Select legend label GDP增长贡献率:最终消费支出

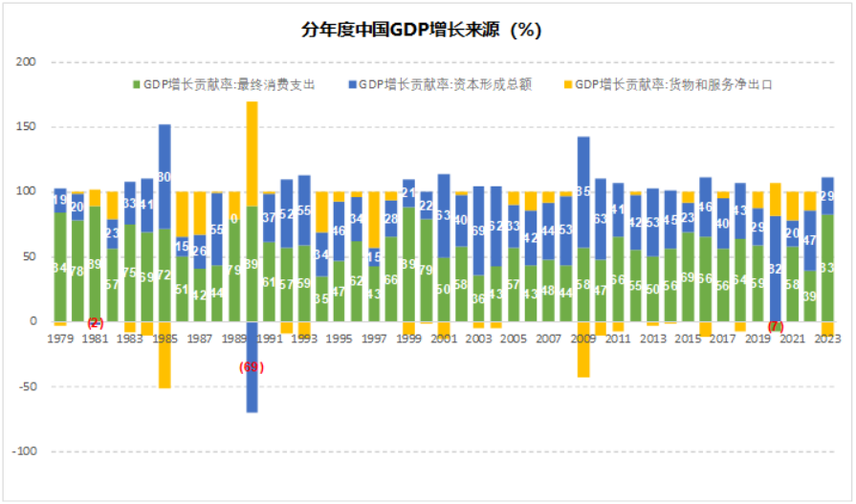coord(230,84)
